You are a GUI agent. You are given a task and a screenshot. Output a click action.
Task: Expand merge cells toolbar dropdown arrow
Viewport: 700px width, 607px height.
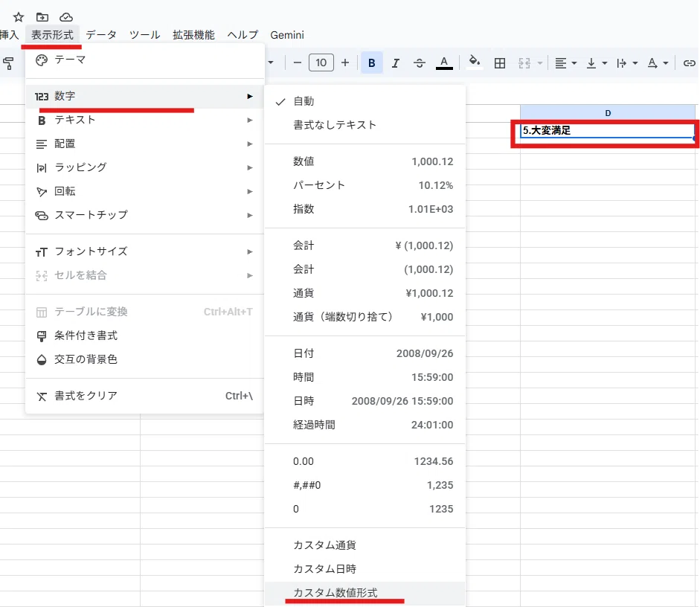pyautogui.click(x=540, y=63)
